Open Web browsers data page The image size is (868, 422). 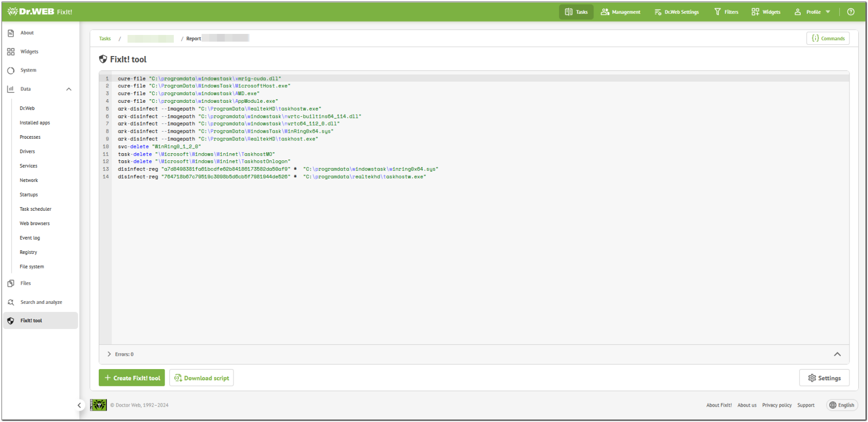(x=35, y=224)
